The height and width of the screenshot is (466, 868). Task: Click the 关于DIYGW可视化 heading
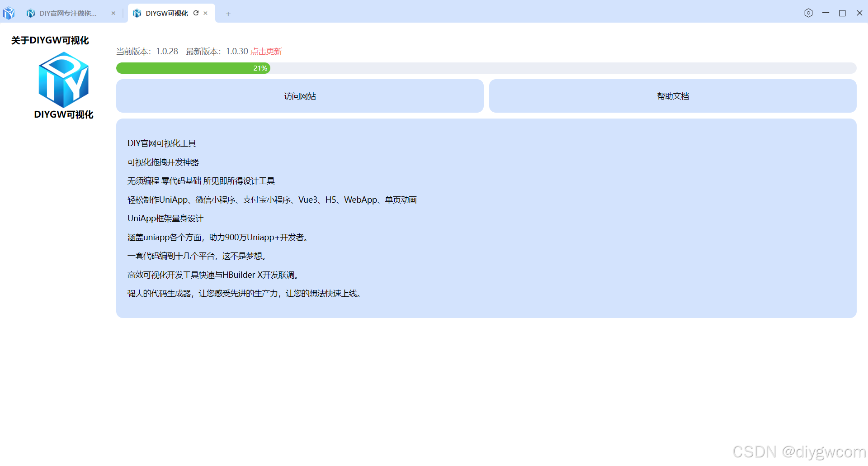(x=50, y=41)
